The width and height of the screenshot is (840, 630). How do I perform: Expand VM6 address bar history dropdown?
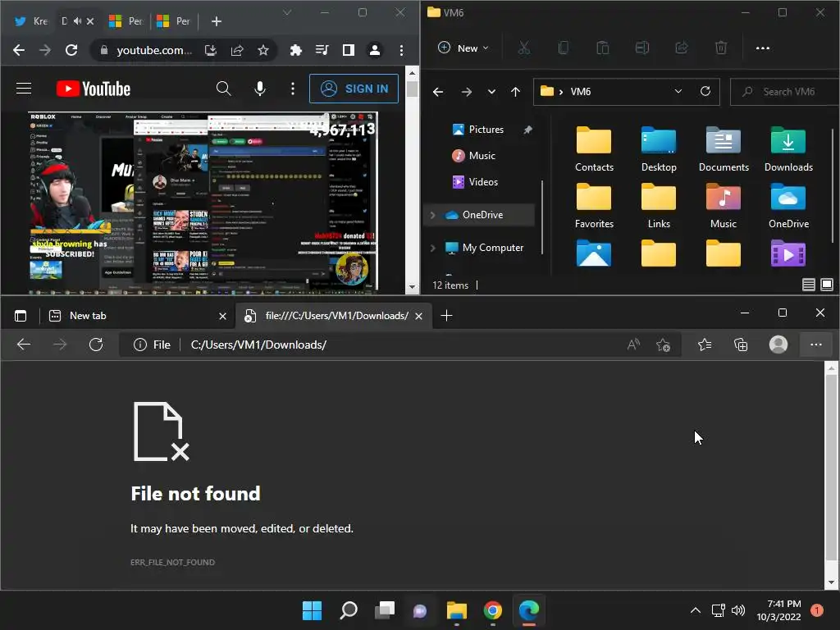(678, 91)
